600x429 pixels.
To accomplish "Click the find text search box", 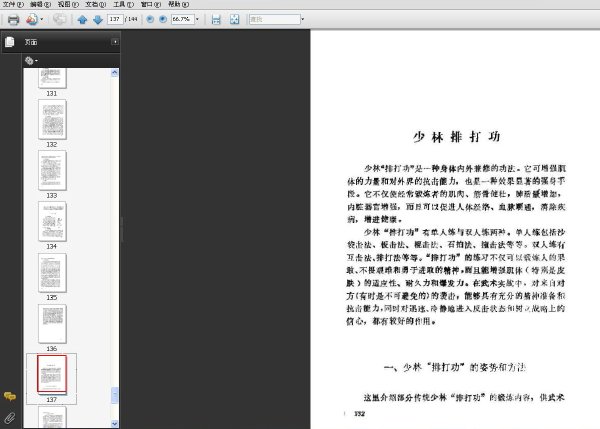I will [275, 19].
